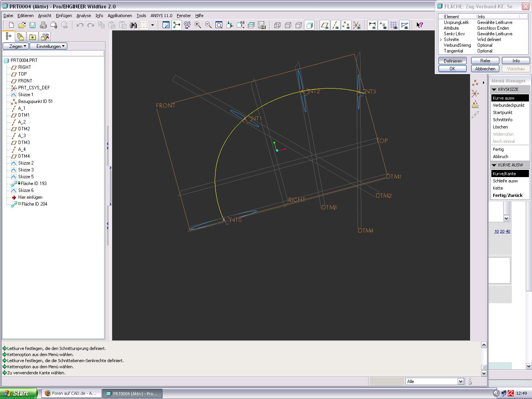
Task: Click the save diskette icon
Action: [33, 25]
